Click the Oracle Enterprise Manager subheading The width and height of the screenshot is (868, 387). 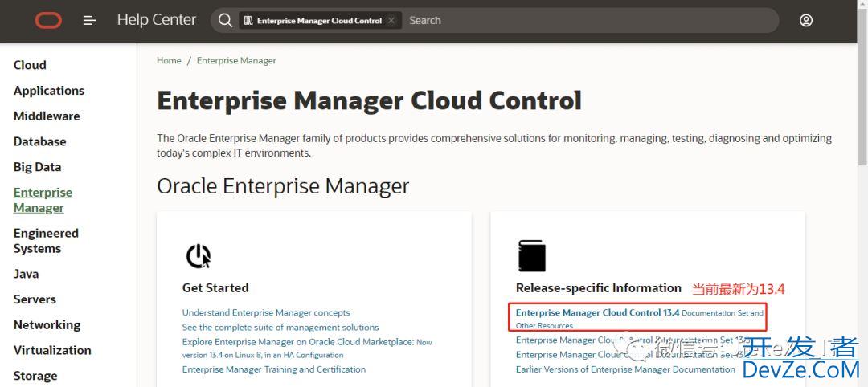[283, 186]
